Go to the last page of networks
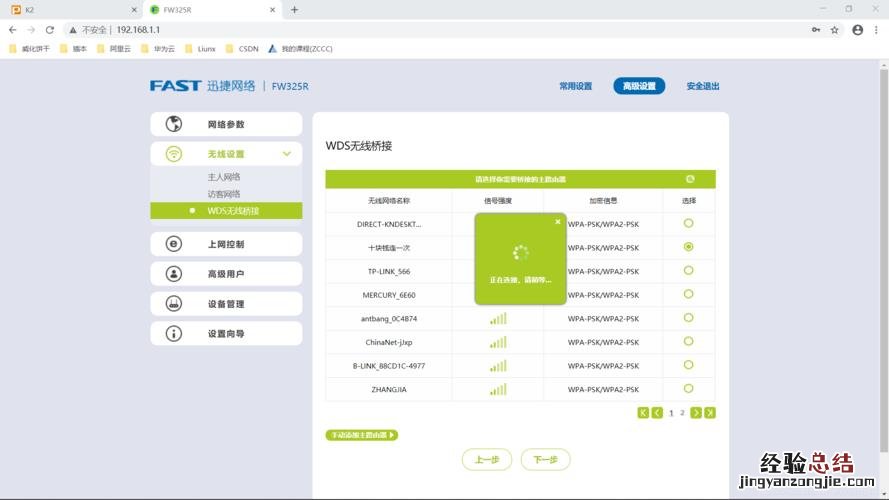 point(710,412)
